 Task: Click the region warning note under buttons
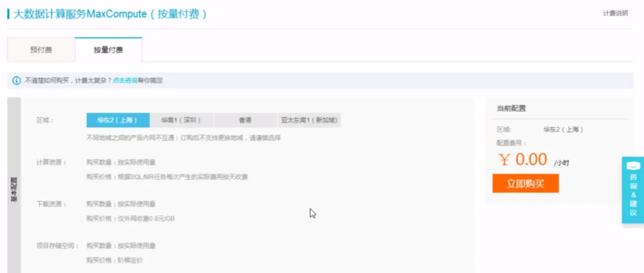[183, 138]
